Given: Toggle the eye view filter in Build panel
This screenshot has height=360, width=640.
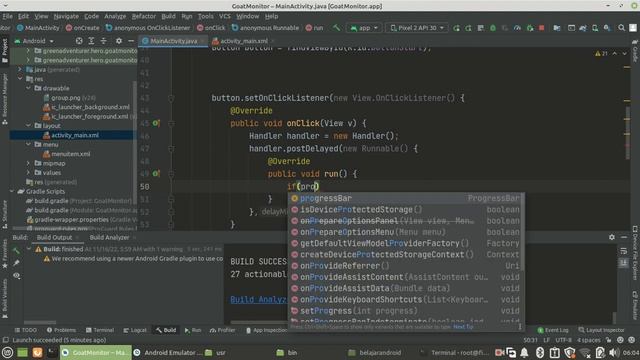Looking at the screenshot, I should 16,276.
